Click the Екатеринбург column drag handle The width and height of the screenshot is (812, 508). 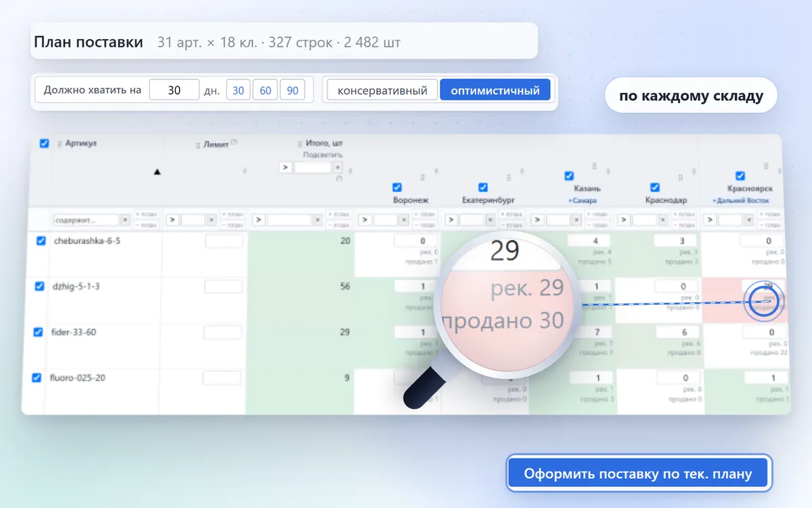[x=508, y=177]
